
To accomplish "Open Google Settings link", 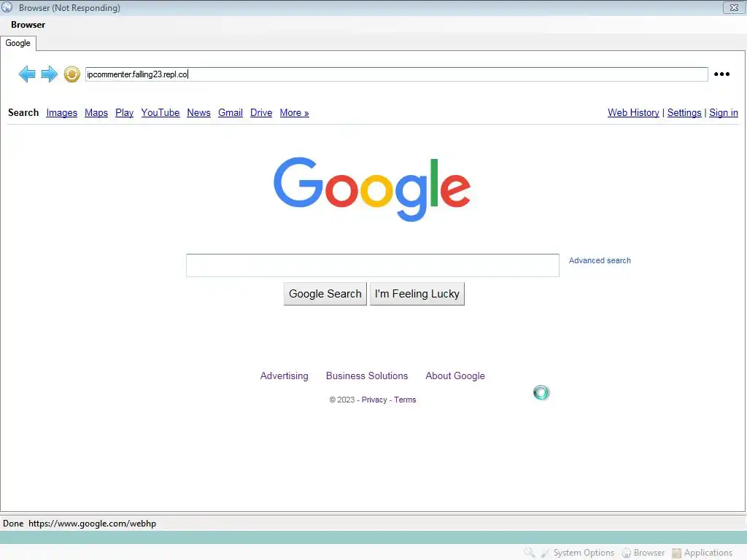I will pos(684,113).
